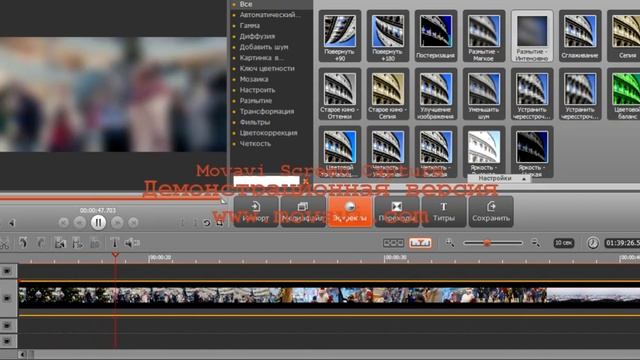The image size is (640, 360).
Task: Open the Переходы tab
Action: (397, 211)
